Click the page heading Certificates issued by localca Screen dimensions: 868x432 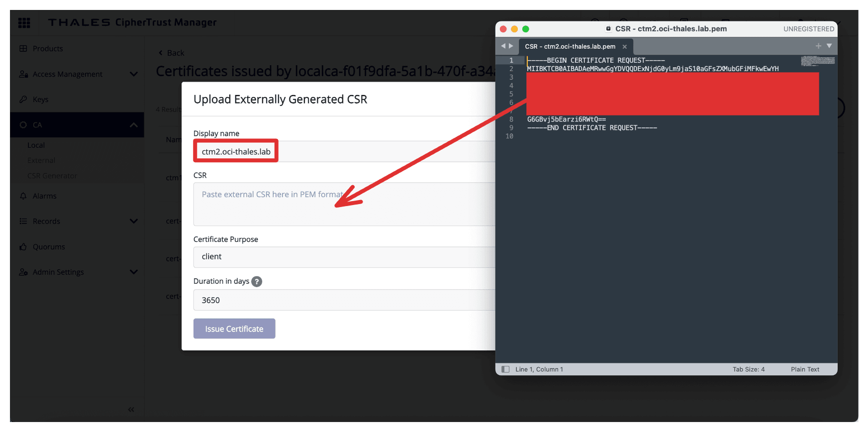[x=325, y=71]
